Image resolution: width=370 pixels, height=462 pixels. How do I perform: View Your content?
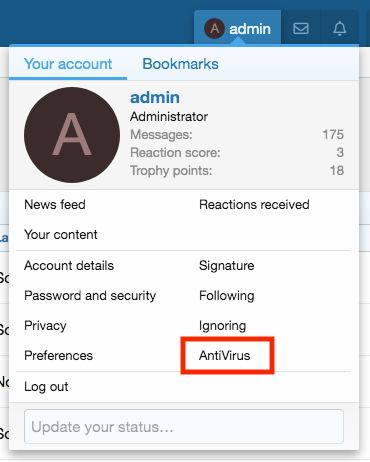coord(61,235)
